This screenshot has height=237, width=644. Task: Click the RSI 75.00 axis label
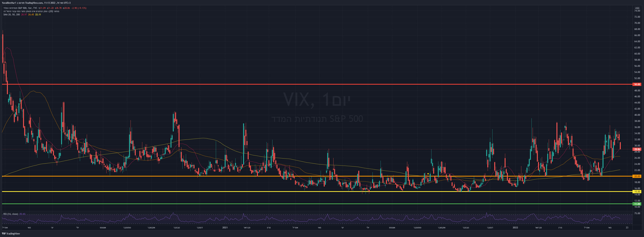(x=637, y=213)
